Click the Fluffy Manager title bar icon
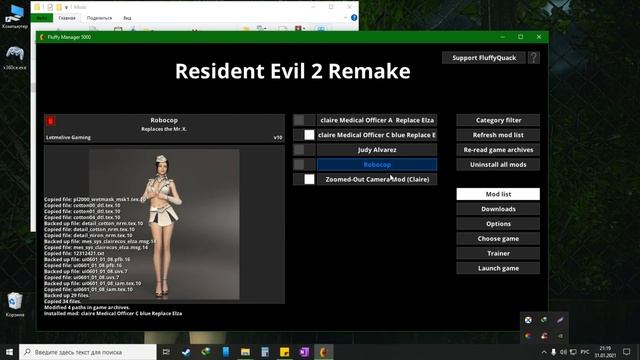This screenshot has width=640, height=360. (x=42, y=37)
